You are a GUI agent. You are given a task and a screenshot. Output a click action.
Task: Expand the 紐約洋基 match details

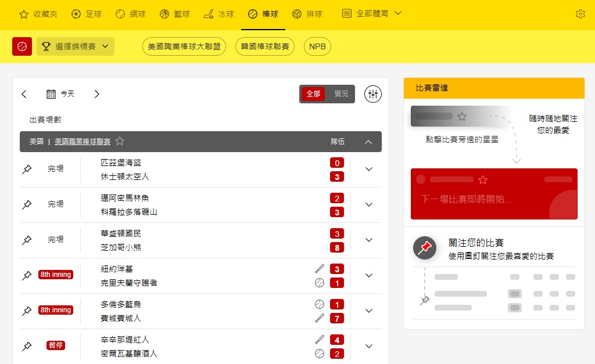369,275
